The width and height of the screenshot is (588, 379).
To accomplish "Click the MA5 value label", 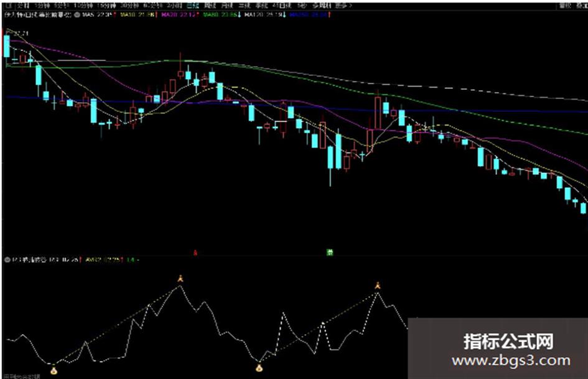I will point(99,15).
